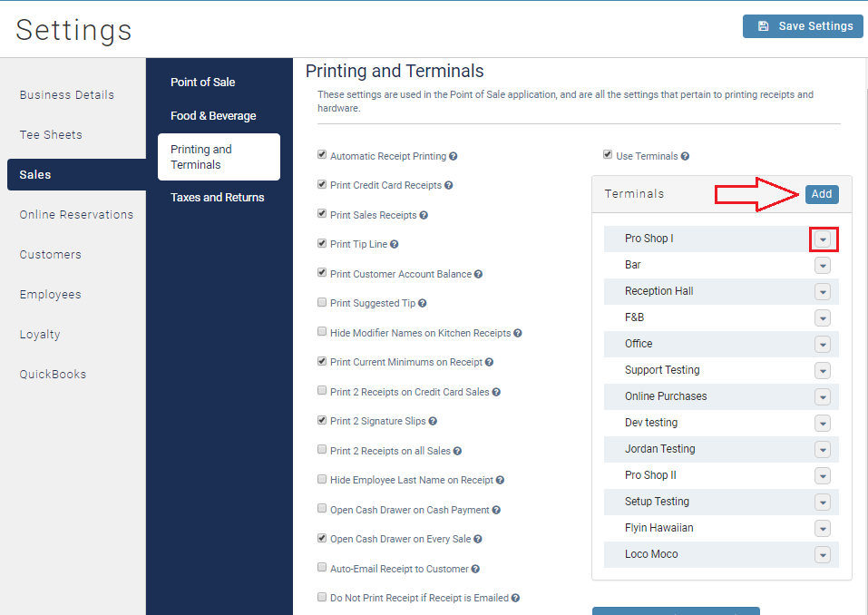Viewport: 868px width, 615px height.
Task: Click the Add button to create a terminal
Action: 821,194
